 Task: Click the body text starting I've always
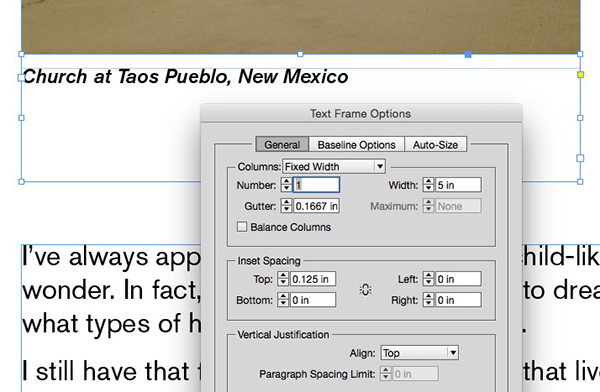[111, 257]
